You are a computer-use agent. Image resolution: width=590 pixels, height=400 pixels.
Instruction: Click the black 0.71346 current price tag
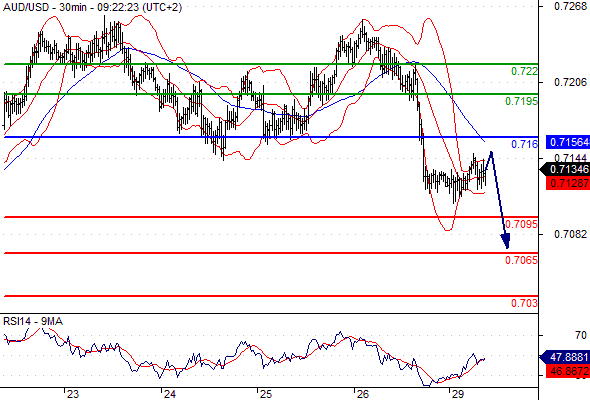565,169
